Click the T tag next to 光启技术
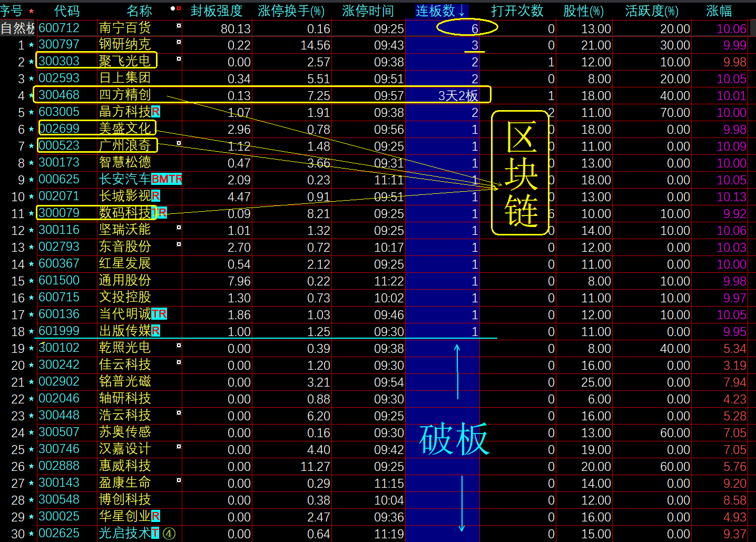 coord(155,533)
